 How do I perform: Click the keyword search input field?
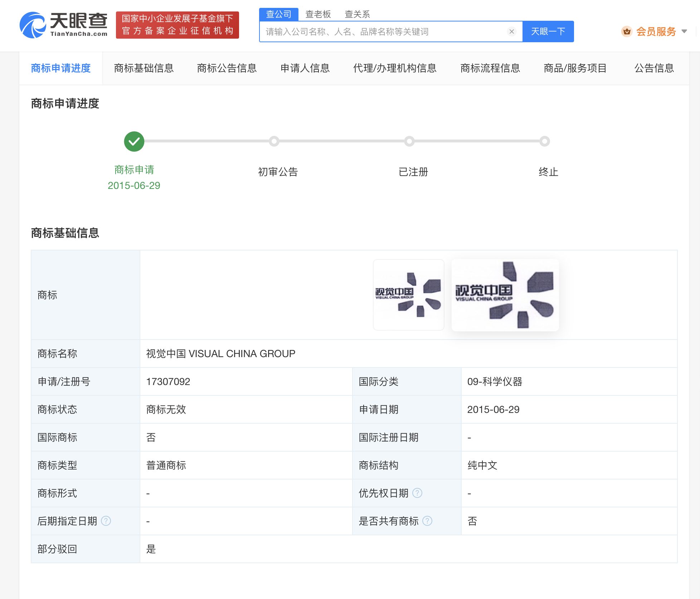coord(376,31)
